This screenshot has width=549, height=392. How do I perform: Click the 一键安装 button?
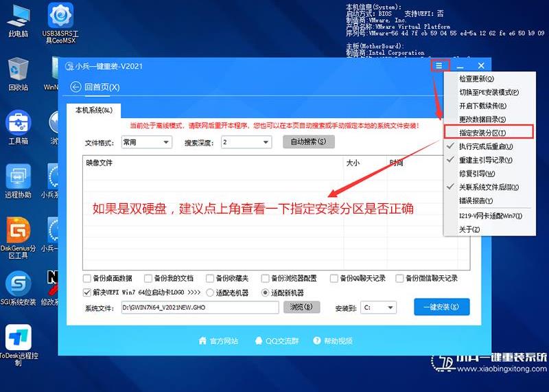(x=441, y=307)
